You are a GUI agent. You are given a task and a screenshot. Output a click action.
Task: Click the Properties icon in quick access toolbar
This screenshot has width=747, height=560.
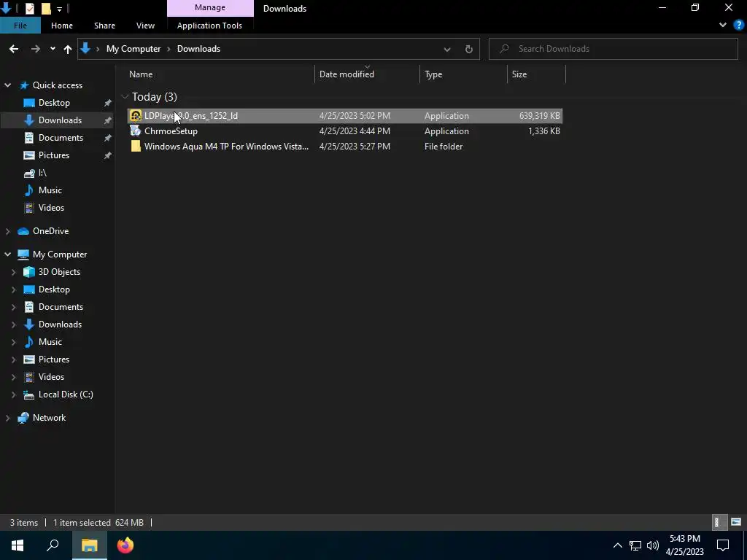click(29, 9)
